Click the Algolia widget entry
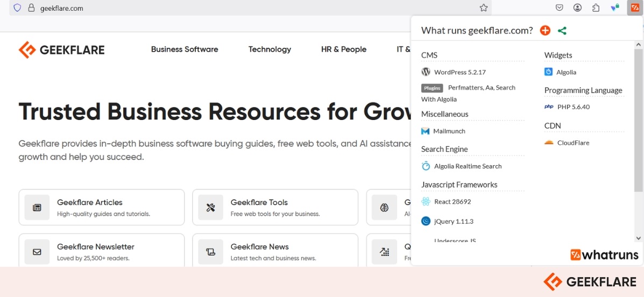The image size is (644, 297). click(560, 72)
